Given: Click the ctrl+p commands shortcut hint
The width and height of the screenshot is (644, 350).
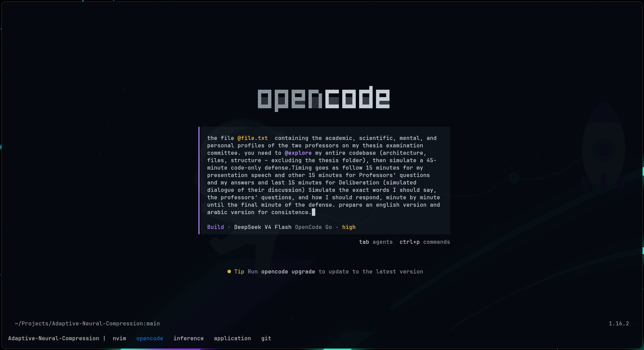Looking at the screenshot, I should coord(425,242).
